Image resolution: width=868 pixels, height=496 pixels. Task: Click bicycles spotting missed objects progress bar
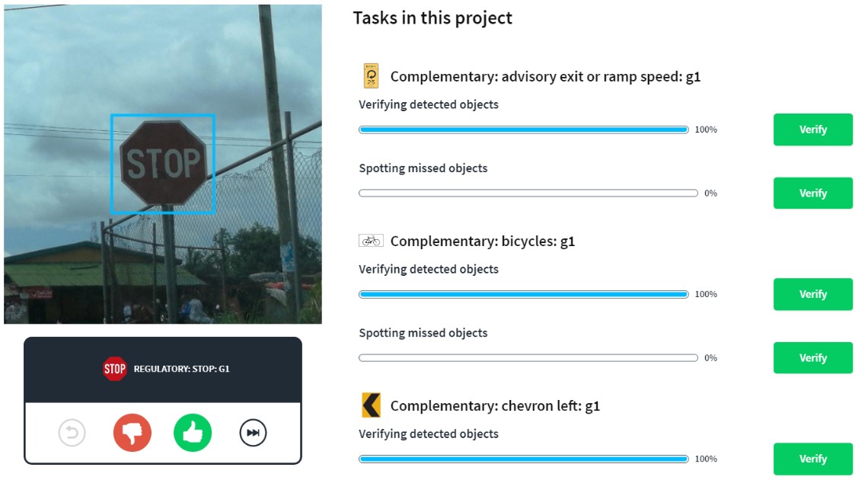point(528,357)
